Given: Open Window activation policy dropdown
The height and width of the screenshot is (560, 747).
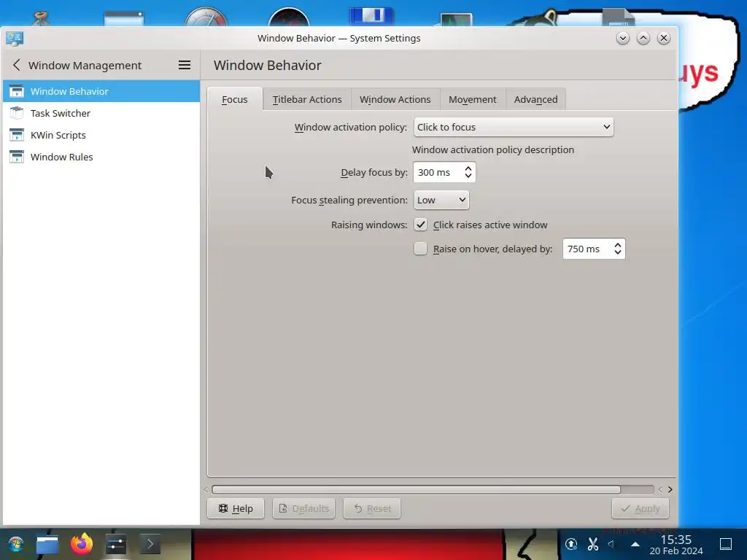Looking at the screenshot, I should (514, 127).
